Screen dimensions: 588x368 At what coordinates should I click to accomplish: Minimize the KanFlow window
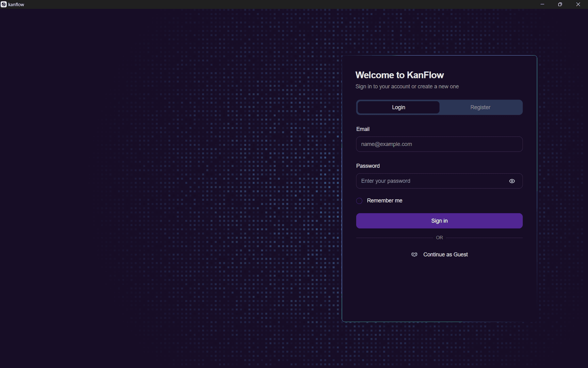[x=542, y=4]
